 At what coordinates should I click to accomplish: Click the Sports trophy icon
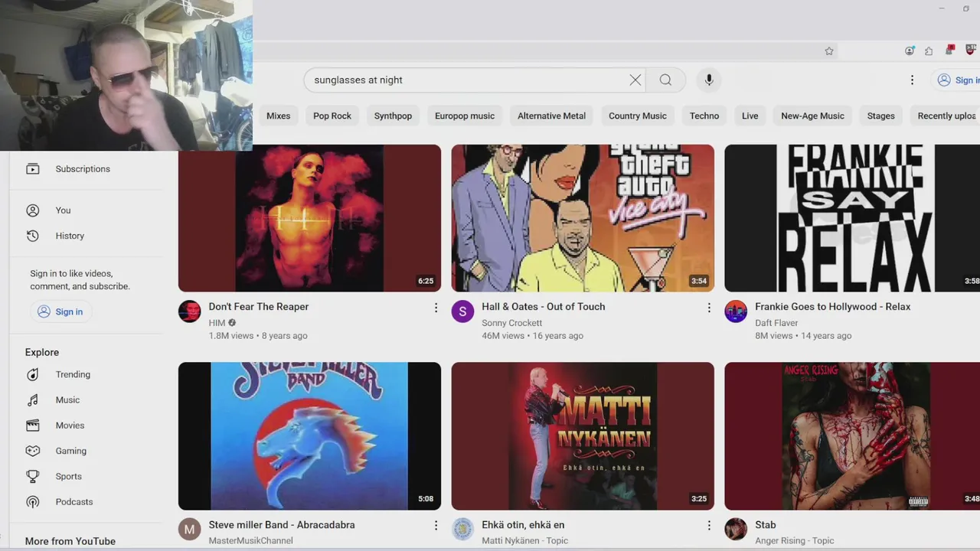[33, 476]
